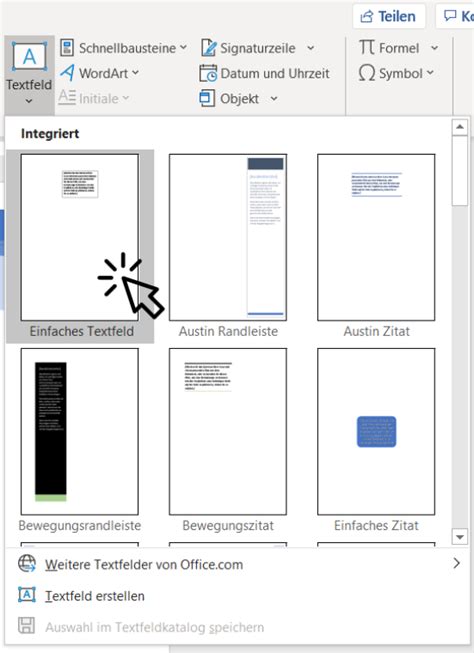Click the Schnellbausteine label

(127, 48)
